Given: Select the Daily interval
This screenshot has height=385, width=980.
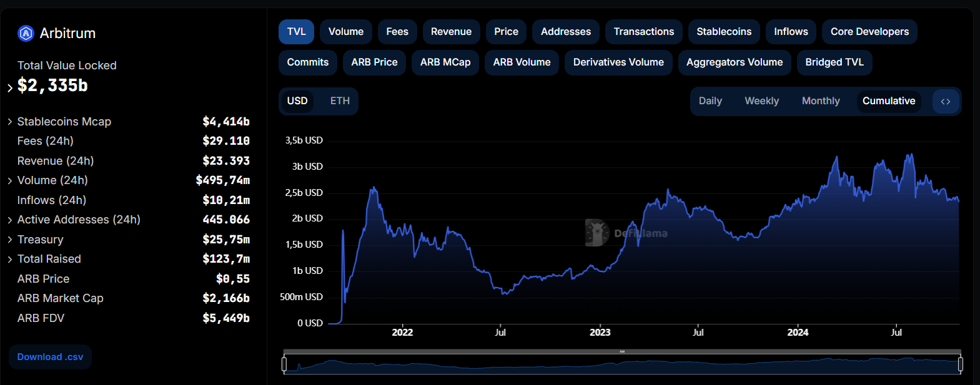Looking at the screenshot, I should [x=710, y=101].
